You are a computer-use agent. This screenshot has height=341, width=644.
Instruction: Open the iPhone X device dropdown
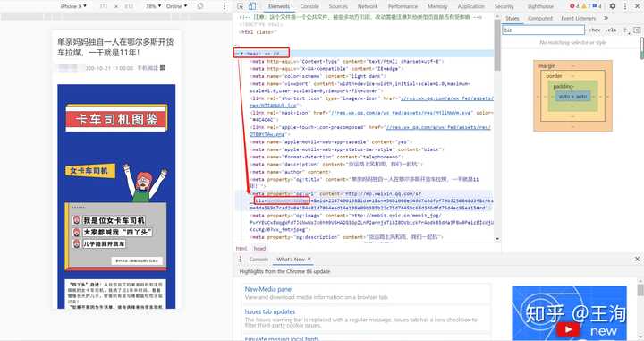coord(73,6)
